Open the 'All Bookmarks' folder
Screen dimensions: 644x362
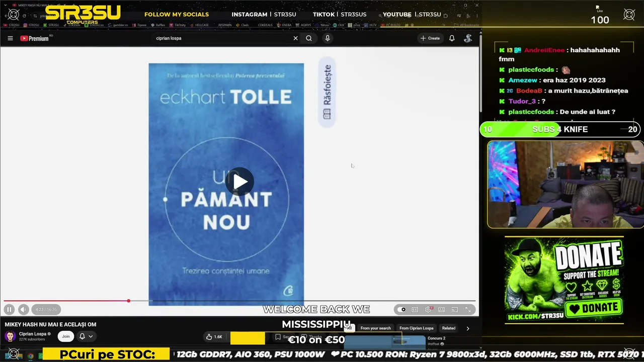coord(467,25)
